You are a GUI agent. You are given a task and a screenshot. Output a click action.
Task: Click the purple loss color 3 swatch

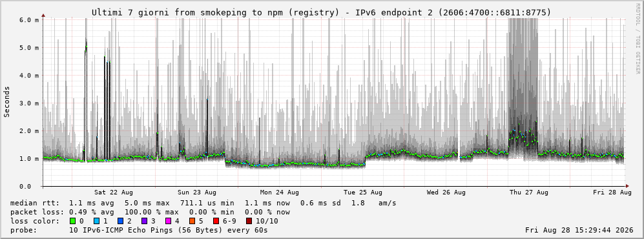click(144, 221)
